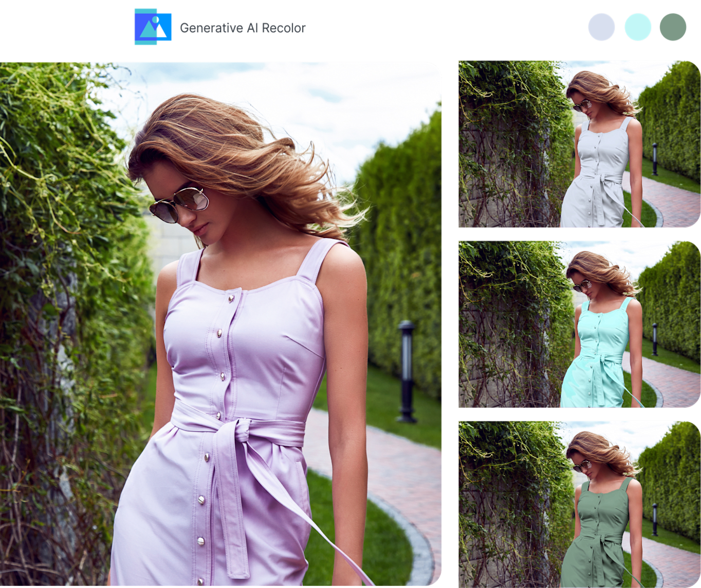Select the pale lavender-gray color swatch
Screen dimensions: 701x588
(x=601, y=27)
